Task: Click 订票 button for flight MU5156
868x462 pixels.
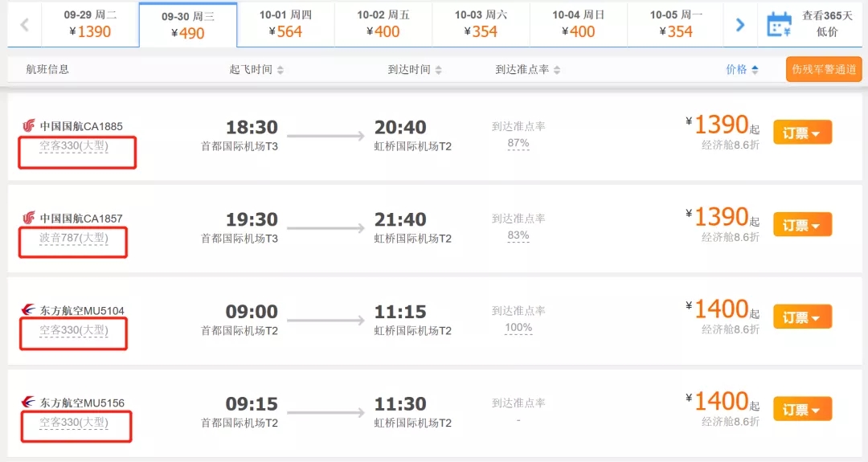Action: 802,410
